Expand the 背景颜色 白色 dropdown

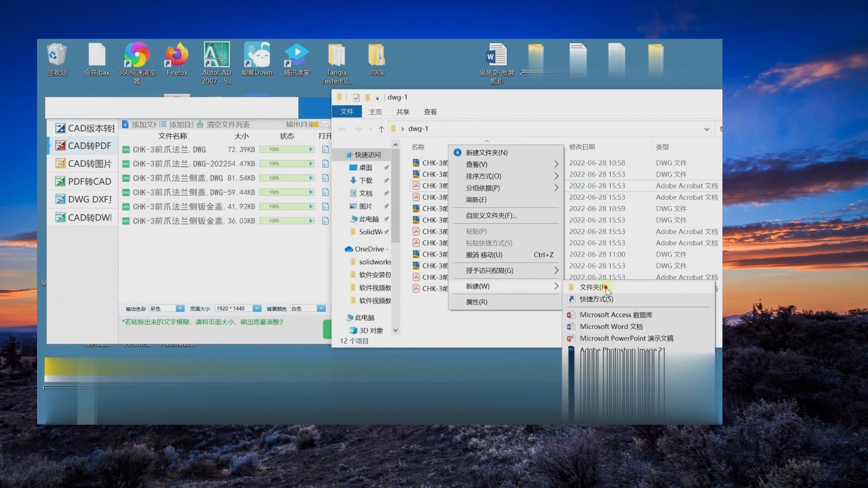[321, 309]
